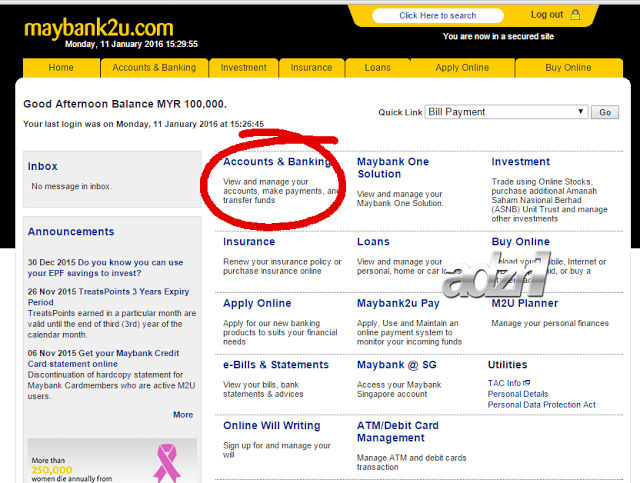Open Maybank2u Pay section
The width and height of the screenshot is (640, 483).
point(398,303)
